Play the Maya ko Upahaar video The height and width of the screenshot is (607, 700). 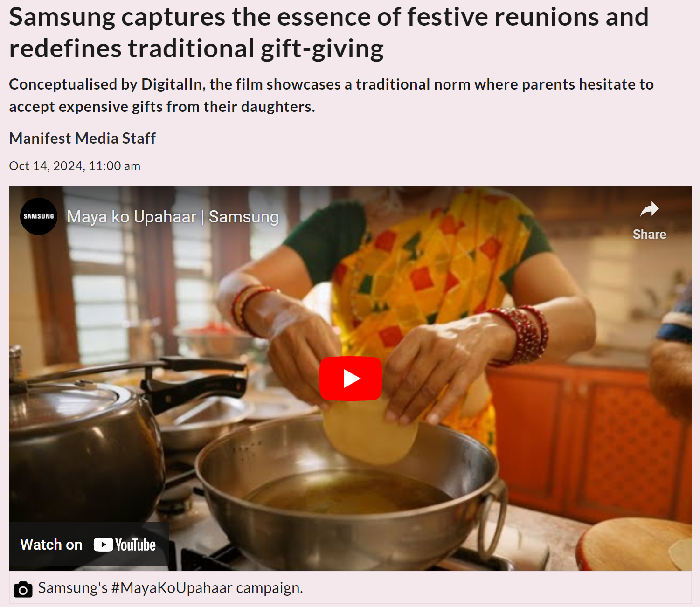[350, 379]
